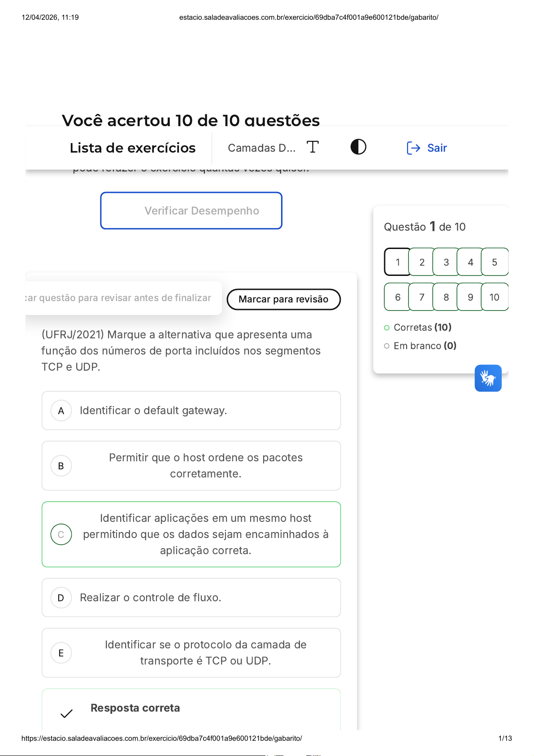The image size is (534, 756).
Task: Select option A radio circle
Action: pos(61,411)
